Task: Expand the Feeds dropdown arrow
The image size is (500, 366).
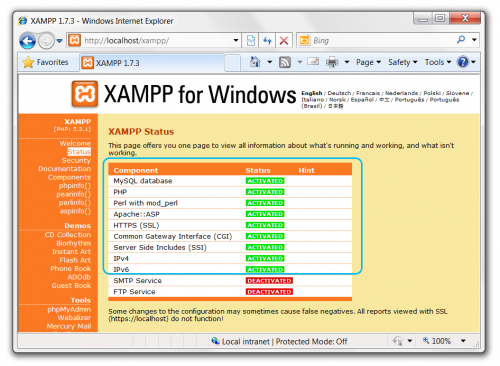Action: (299, 62)
